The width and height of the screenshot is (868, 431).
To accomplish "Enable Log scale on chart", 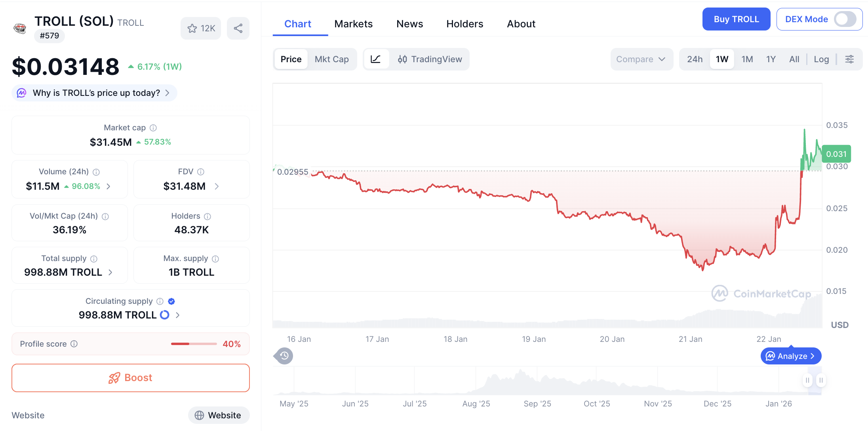I will pyautogui.click(x=821, y=59).
